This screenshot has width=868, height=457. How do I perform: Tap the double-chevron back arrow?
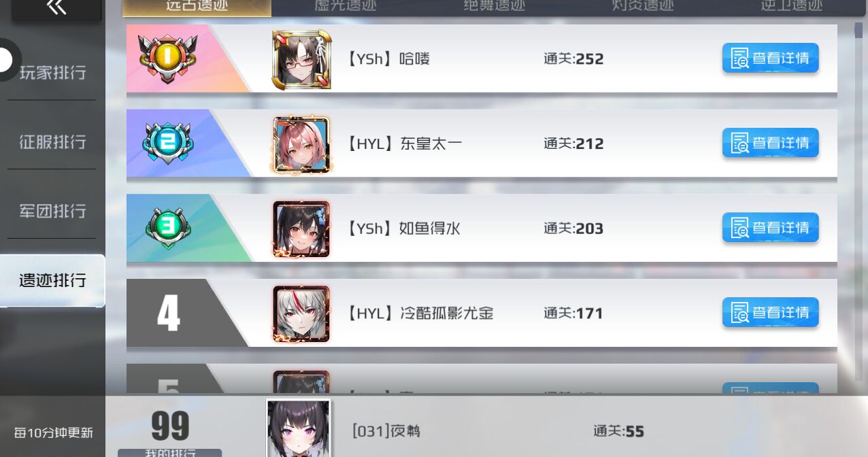[x=56, y=7]
